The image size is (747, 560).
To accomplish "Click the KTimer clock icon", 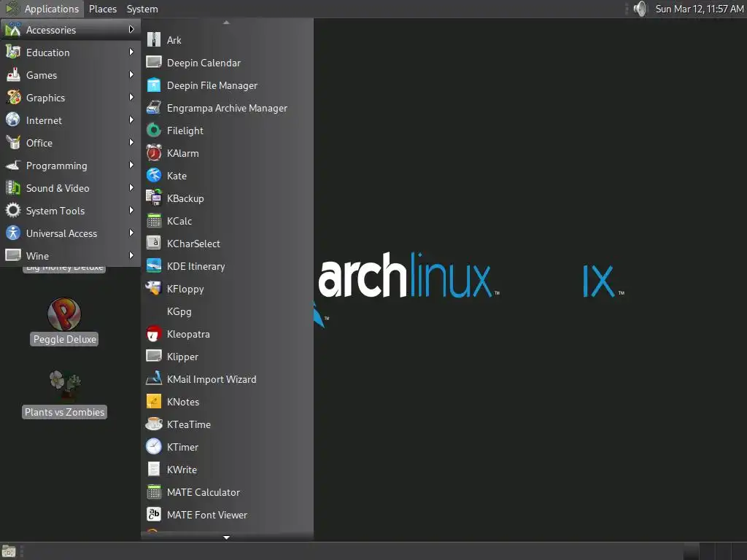I will [153, 447].
